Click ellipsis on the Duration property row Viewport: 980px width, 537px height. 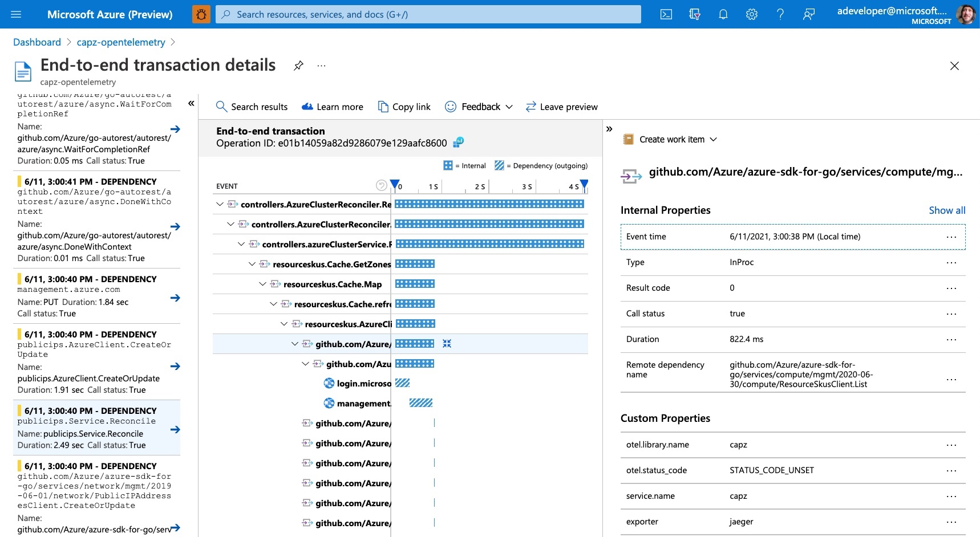click(951, 339)
